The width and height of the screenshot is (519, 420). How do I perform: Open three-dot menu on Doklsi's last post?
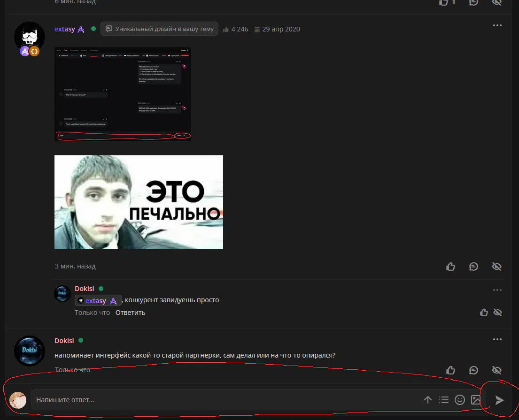coord(497,339)
